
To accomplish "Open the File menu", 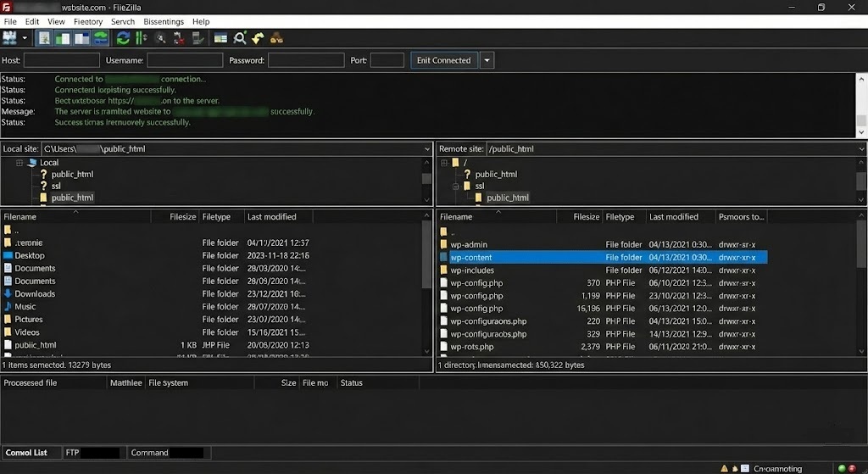I will (x=10, y=21).
